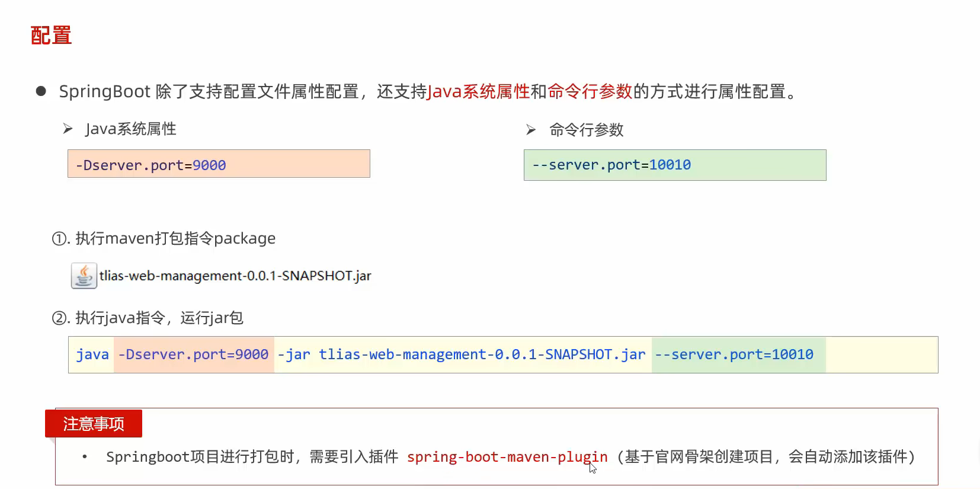Viewport: 980px width, 489px height.
Task: Click the 执行maven打包指令package step text
Action: click(175, 238)
